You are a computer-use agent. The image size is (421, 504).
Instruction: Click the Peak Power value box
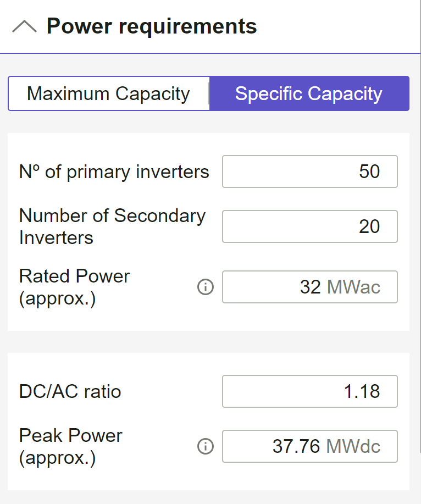coord(309,446)
